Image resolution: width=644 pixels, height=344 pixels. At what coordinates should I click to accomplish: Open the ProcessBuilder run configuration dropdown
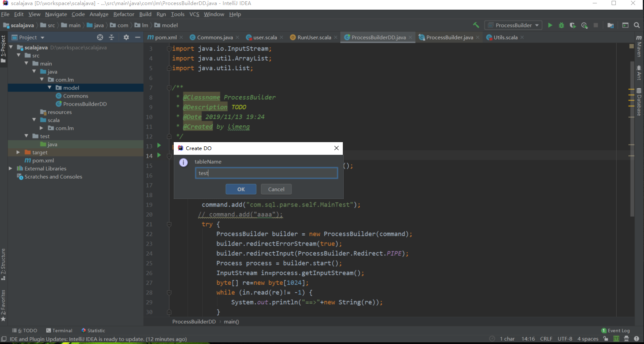[514, 25]
